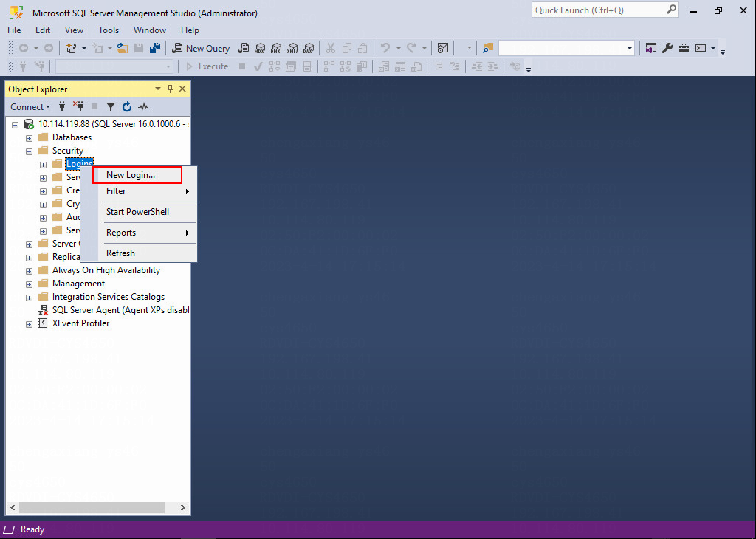Open an Analysis Services DMX query

(276, 48)
